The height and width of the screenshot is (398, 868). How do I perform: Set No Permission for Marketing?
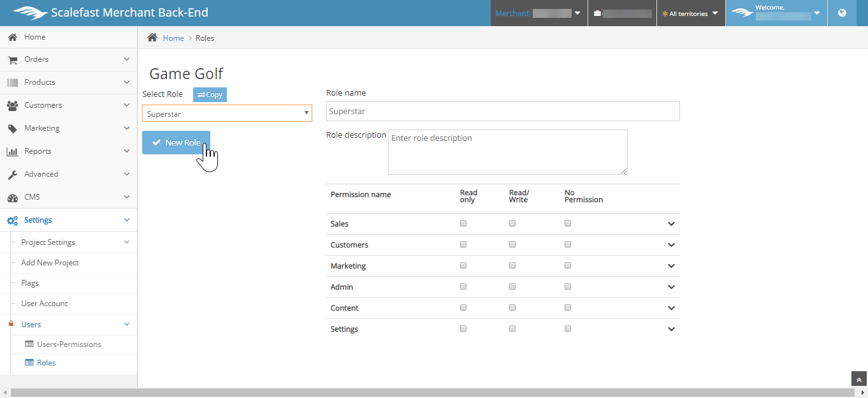(568, 266)
